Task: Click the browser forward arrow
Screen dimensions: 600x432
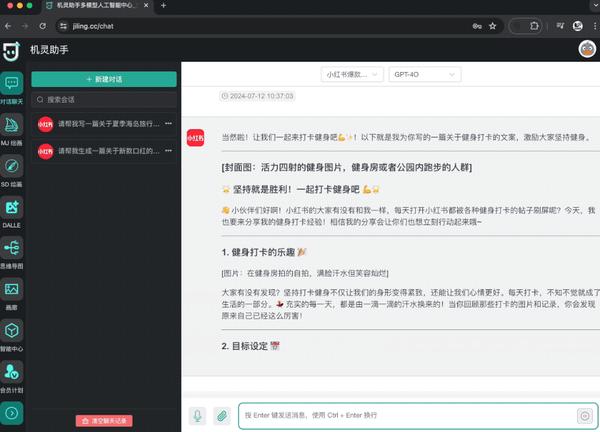Action: 25,26
